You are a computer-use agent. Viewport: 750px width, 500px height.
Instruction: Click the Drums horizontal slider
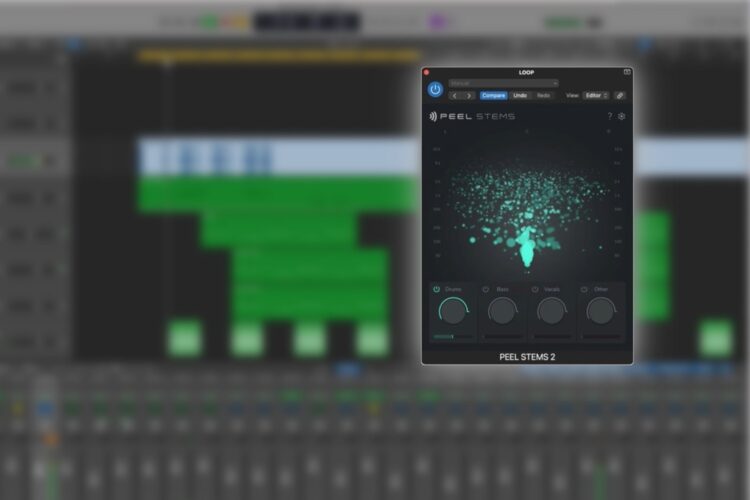(x=453, y=337)
